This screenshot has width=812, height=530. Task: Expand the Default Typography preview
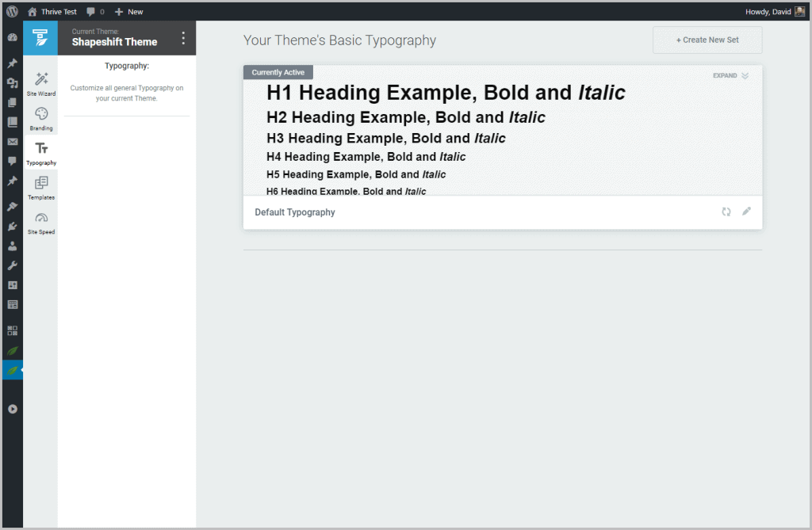730,76
